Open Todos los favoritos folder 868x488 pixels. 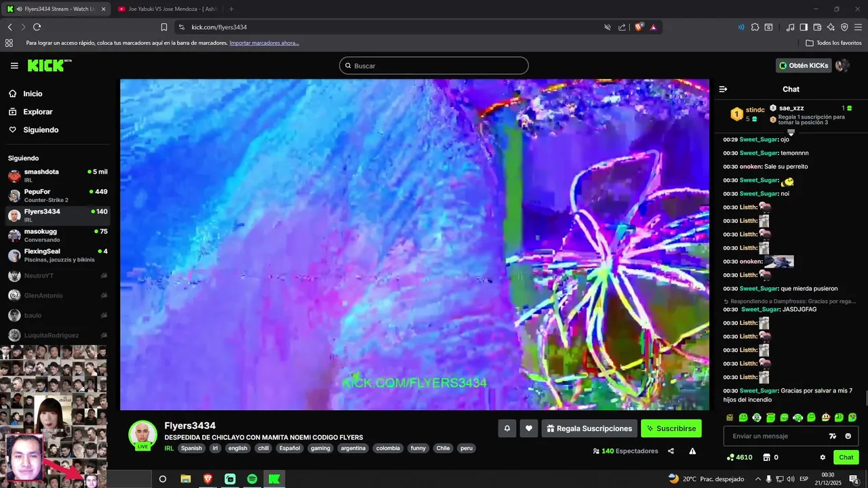click(833, 43)
